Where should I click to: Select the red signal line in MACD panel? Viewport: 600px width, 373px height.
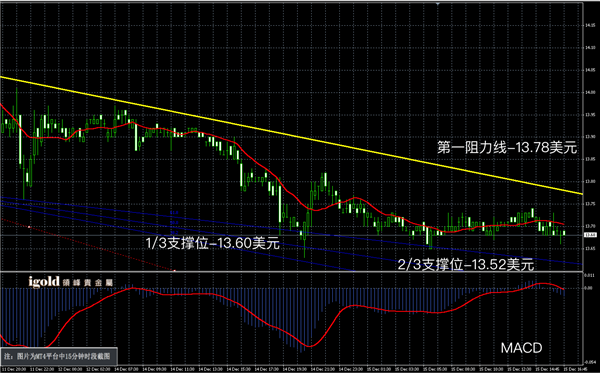(x=283, y=316)
